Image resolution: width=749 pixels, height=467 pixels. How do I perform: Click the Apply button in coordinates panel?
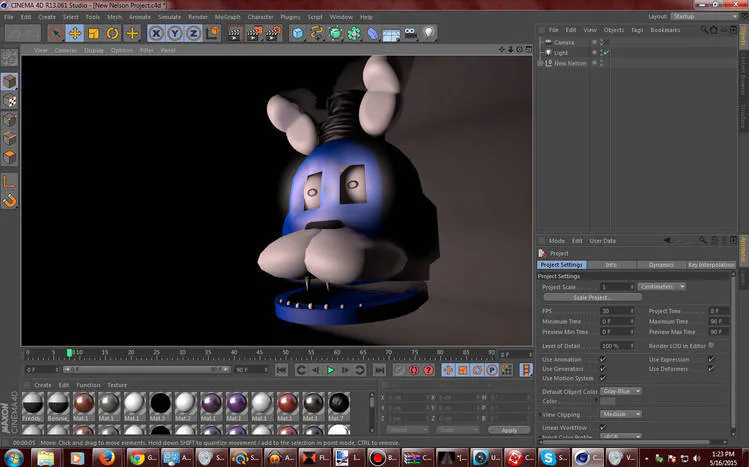509,430
